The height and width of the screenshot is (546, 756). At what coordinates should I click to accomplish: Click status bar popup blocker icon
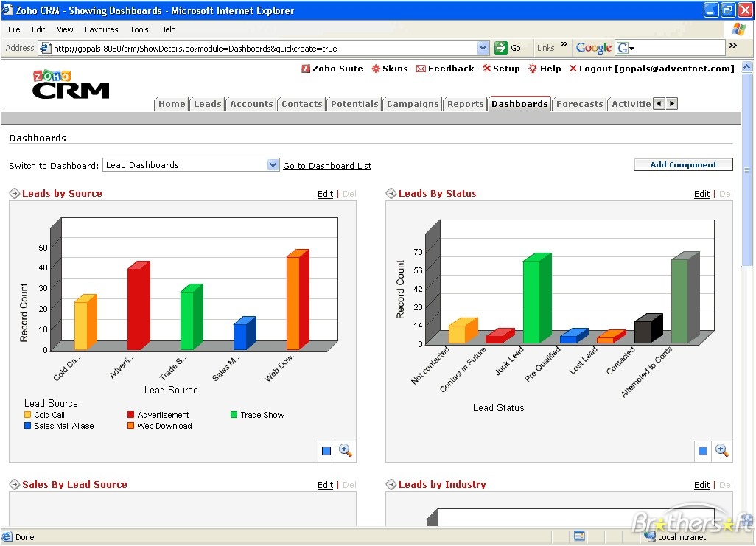click(x=579, y=536)
